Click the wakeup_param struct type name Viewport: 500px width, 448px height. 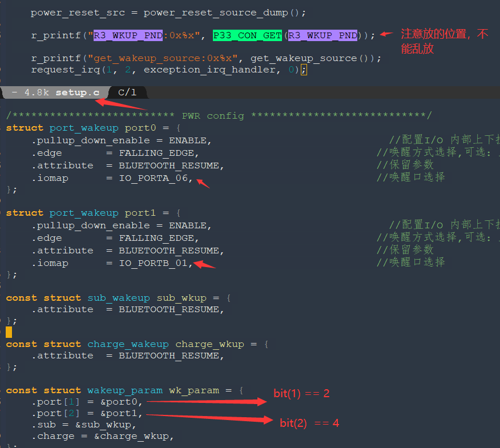[x=124, y=390]
